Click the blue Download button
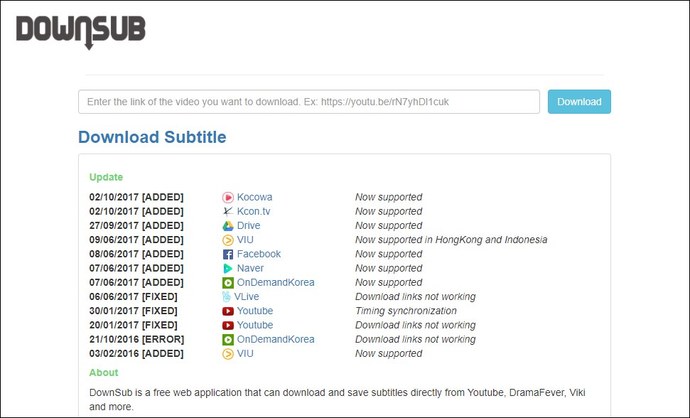The width and height of the screenshot is (690, 418). (579, 102)
